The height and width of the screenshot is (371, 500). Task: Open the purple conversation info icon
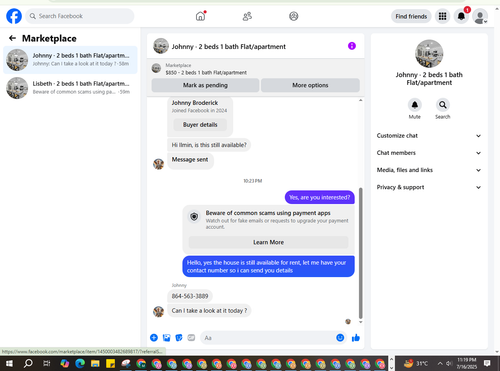(x=352, y=46)
